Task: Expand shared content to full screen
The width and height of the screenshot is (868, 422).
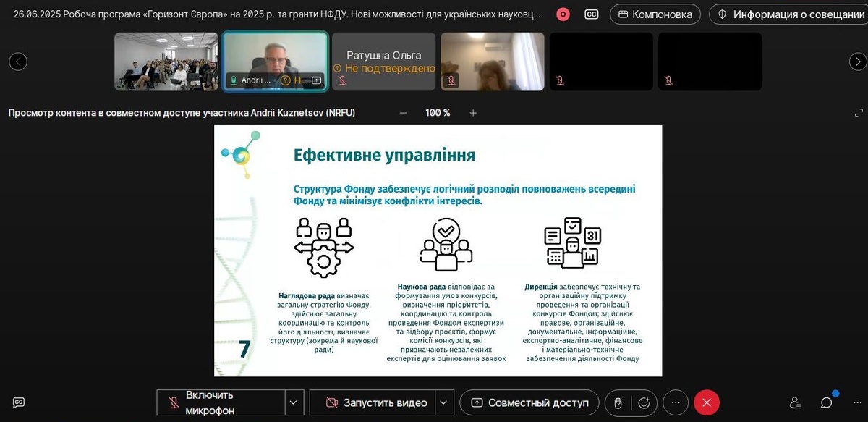Action: [x=859, y=113]
